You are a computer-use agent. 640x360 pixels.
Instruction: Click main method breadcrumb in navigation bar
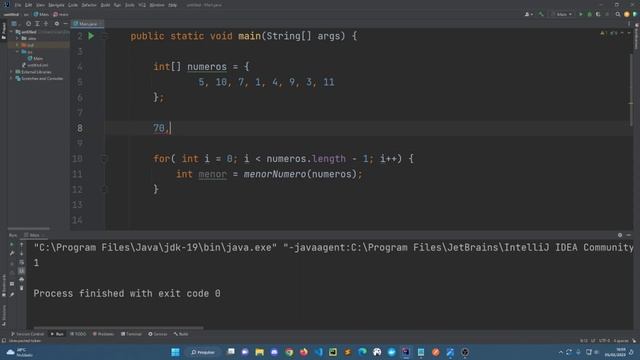61,14
